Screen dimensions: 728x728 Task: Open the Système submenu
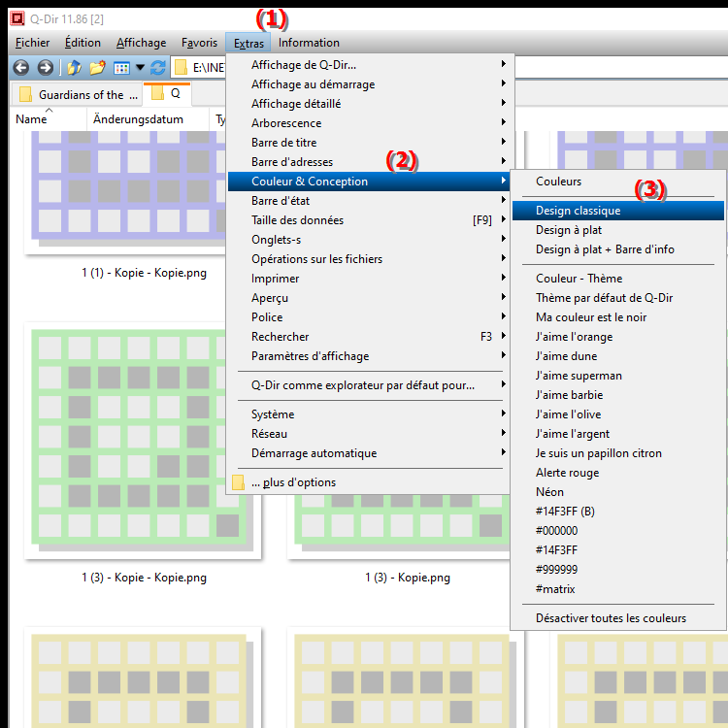coord(370,414)
